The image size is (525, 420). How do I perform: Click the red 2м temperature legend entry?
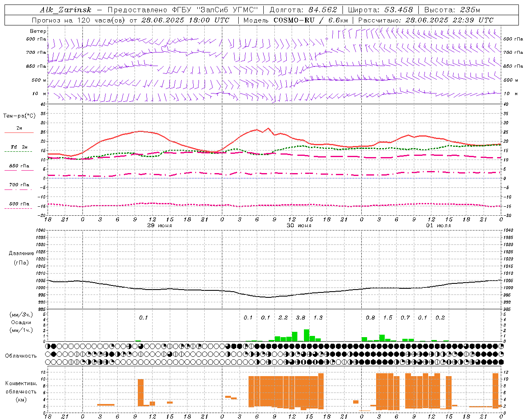19,130
